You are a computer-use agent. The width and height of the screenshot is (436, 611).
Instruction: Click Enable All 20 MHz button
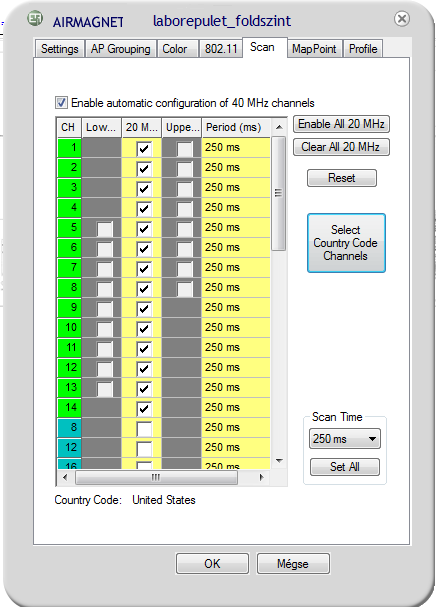click(341, 124)
